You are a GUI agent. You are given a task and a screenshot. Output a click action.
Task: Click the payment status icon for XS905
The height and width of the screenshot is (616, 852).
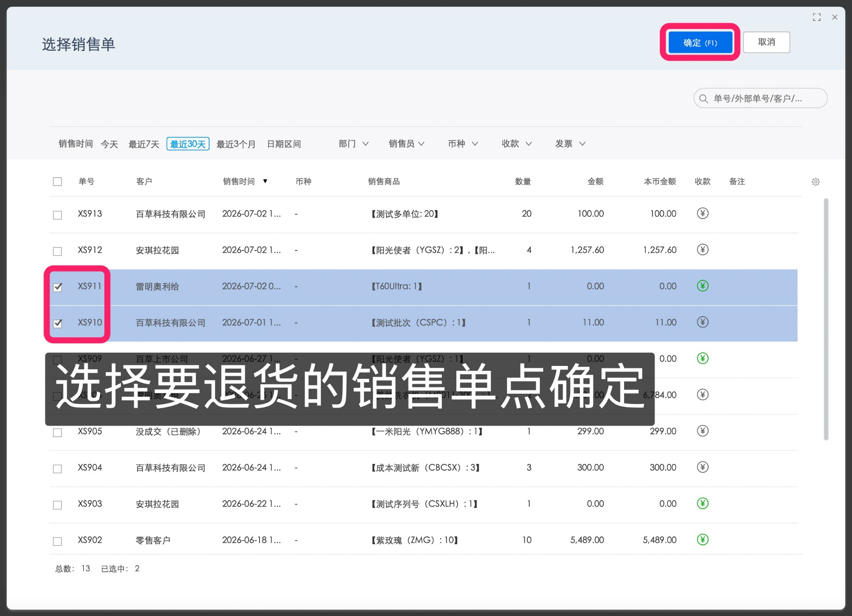[x=702, y=431]
